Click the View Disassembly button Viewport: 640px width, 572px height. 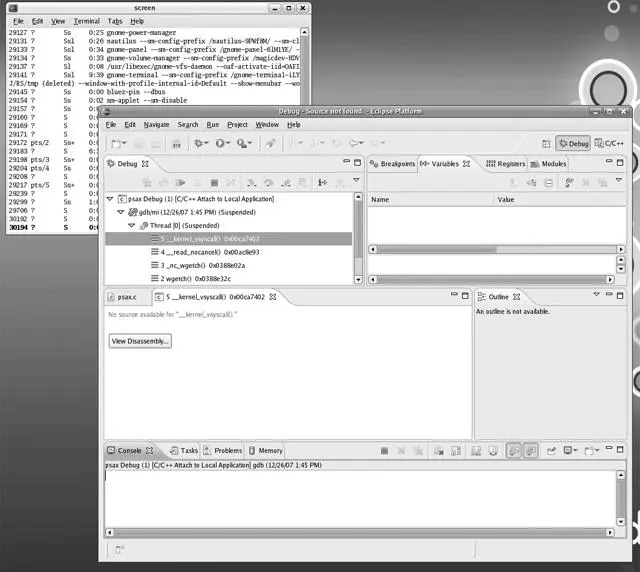[140, 341]
